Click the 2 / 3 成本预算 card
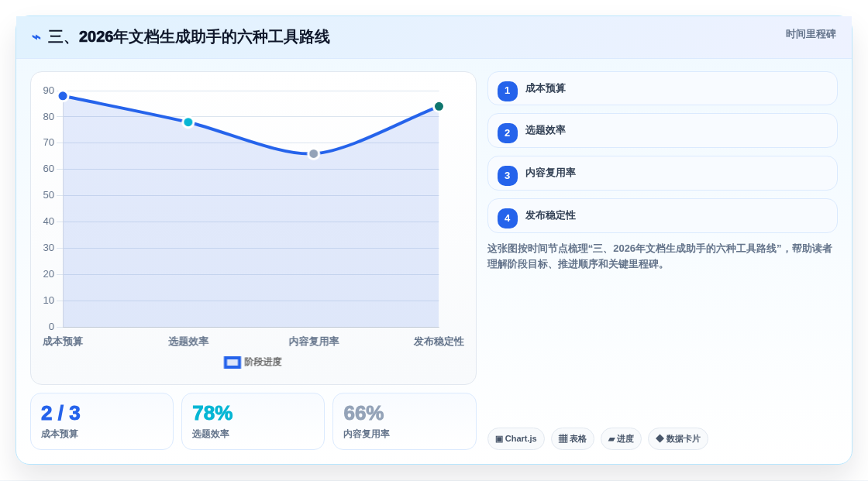 click(102, 421)
